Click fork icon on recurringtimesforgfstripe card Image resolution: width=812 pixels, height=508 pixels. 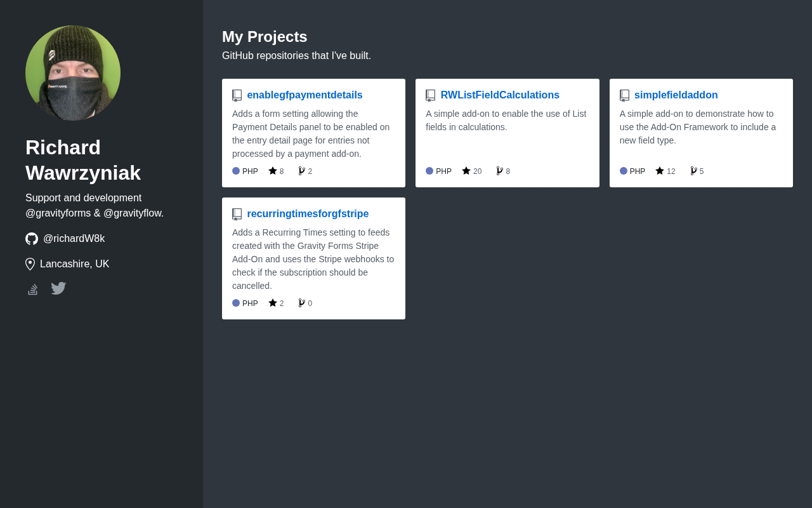[302, 303]
